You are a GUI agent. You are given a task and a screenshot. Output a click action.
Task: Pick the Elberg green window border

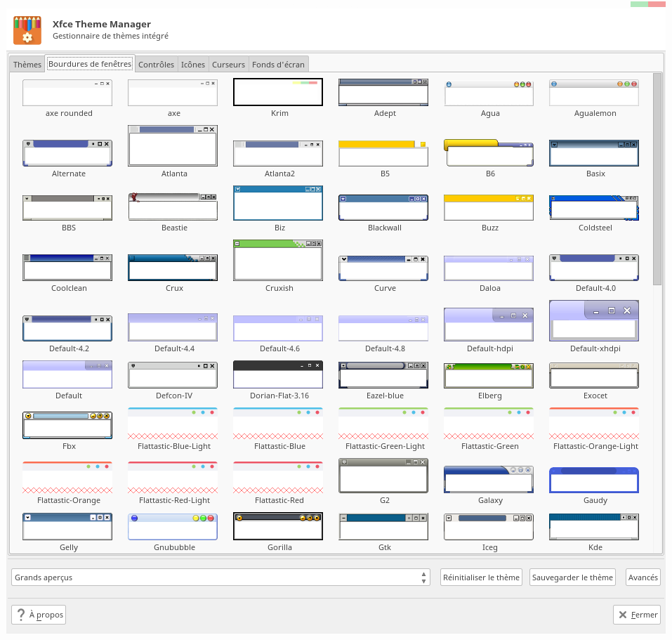point(489,376)
